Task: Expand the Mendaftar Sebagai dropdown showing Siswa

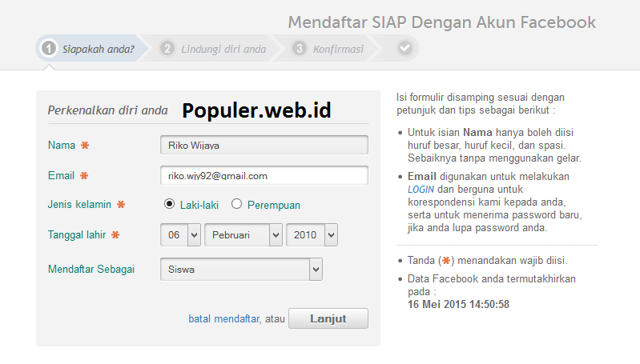Action: tap(241, 269)
